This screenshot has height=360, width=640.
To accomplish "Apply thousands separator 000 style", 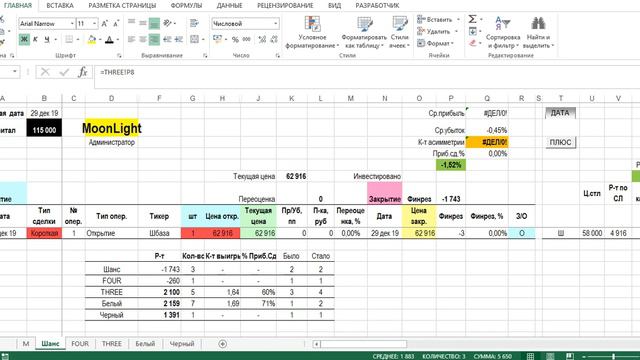I will [x=247, y=40].
